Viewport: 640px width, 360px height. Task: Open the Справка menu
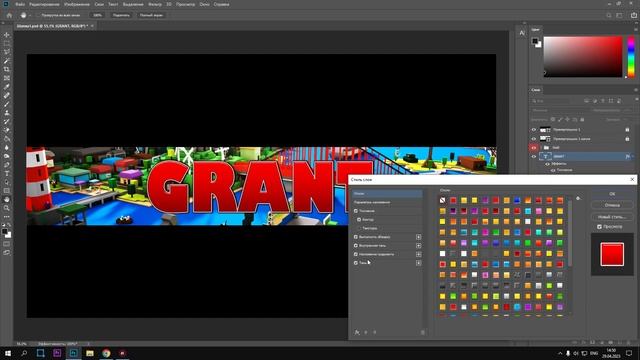point(222,4)
